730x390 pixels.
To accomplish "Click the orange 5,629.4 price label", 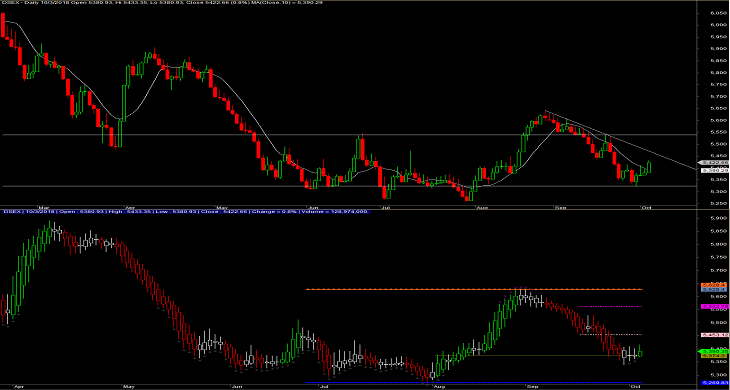I will [x=713, y=285].
